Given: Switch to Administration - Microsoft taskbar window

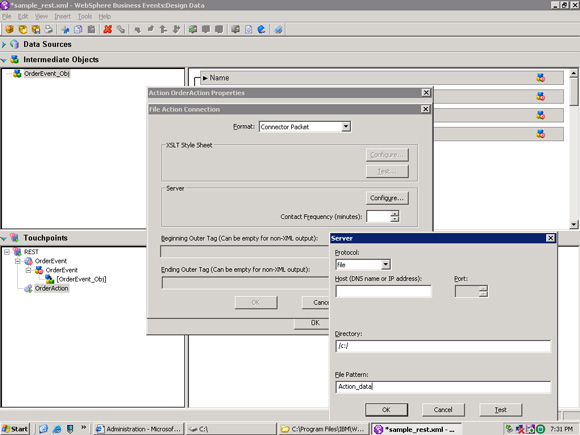Looking at the screenshot, I should pos(138,429).
